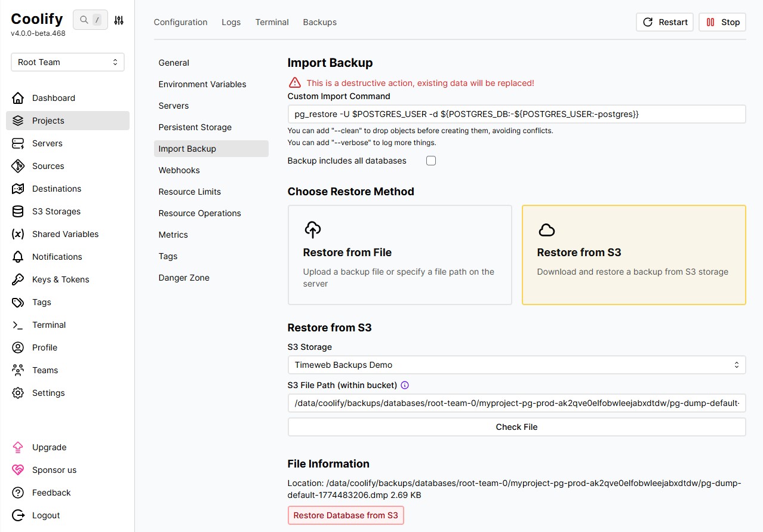The height and width of the screenshot is (532, 763).
Task: Open the Root Team selector dropdown
Action: click(x=67, y=62)
